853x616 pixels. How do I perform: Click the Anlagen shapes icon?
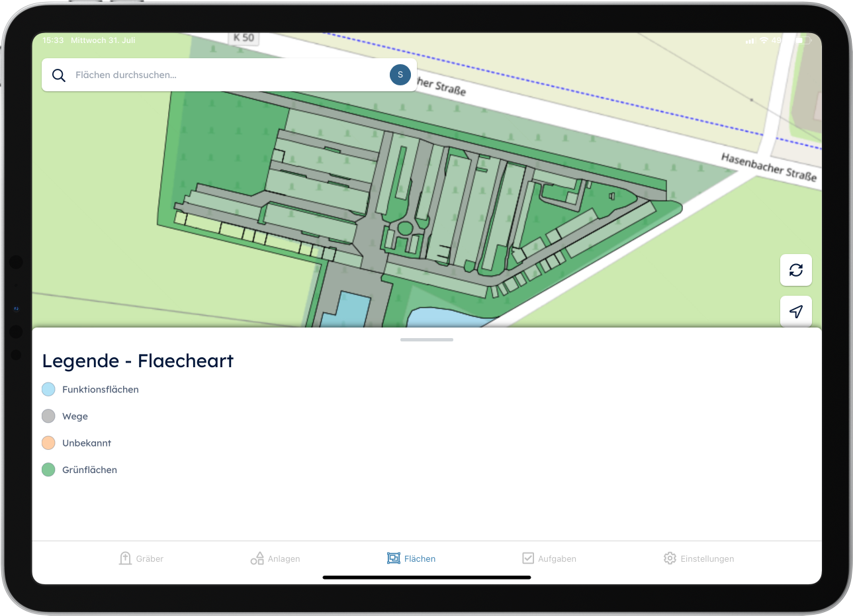(x=257, y=558)
